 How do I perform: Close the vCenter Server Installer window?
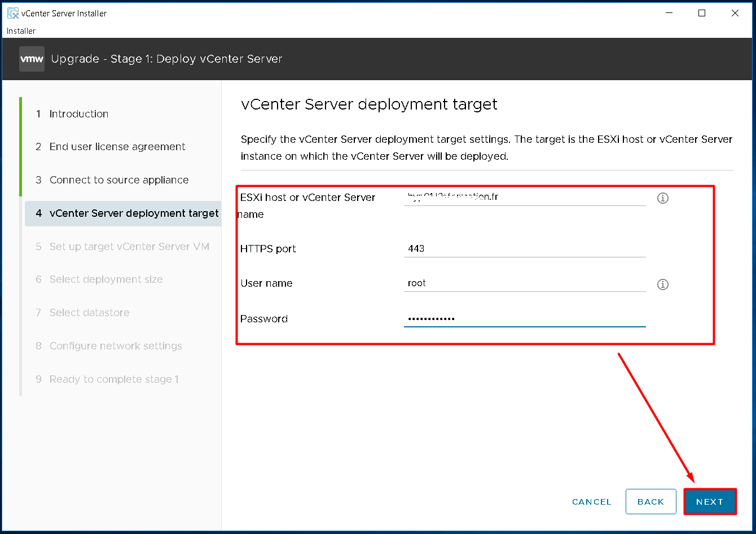[735, 13]
